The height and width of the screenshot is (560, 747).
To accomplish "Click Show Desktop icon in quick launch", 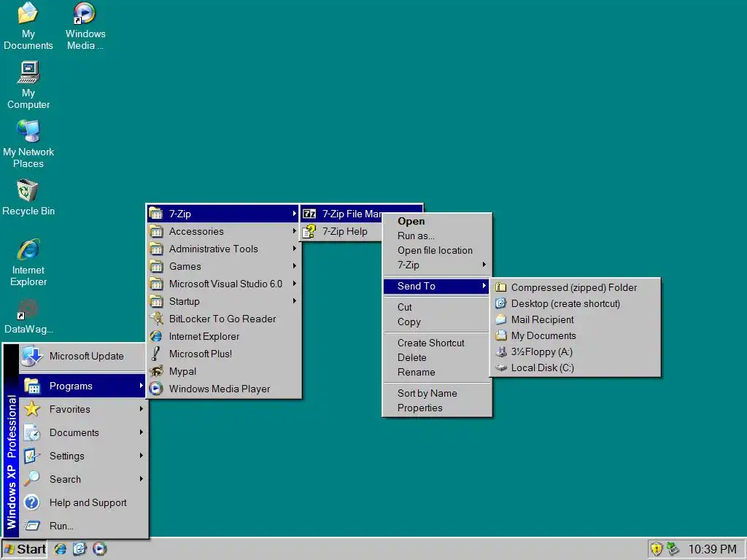I will coord(80,549).
